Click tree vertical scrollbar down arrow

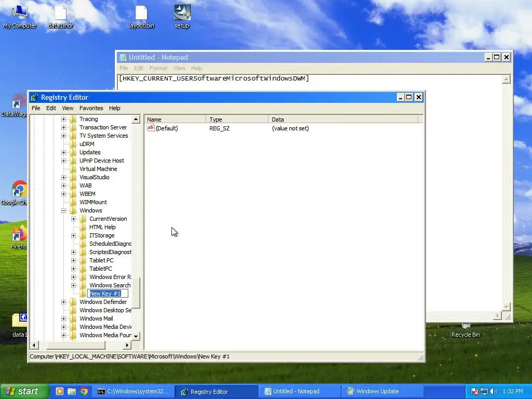136,336
